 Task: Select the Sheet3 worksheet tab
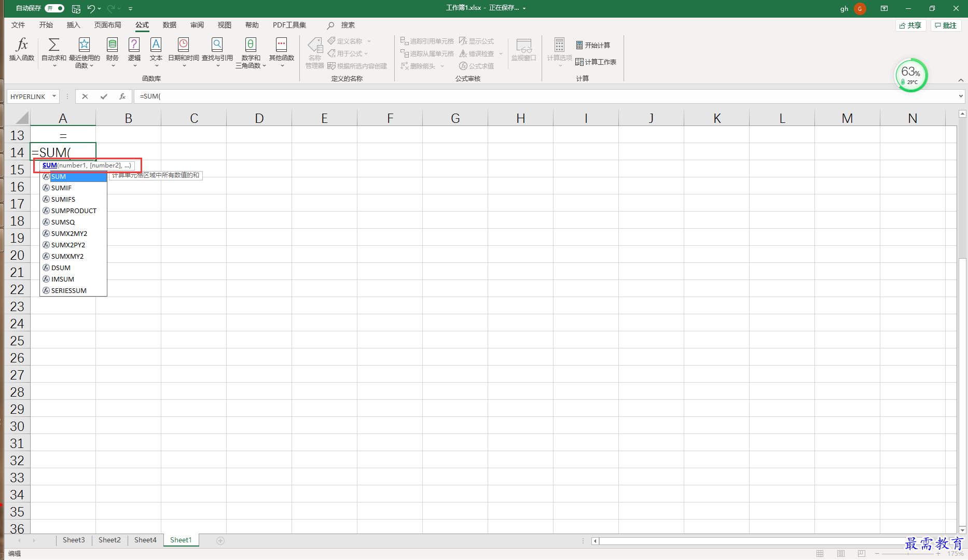(74, 540)
